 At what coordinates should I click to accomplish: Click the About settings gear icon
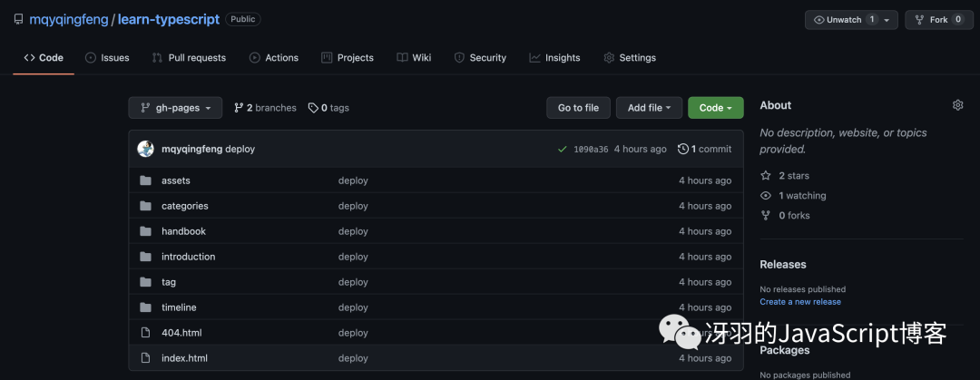click(957, 105)
